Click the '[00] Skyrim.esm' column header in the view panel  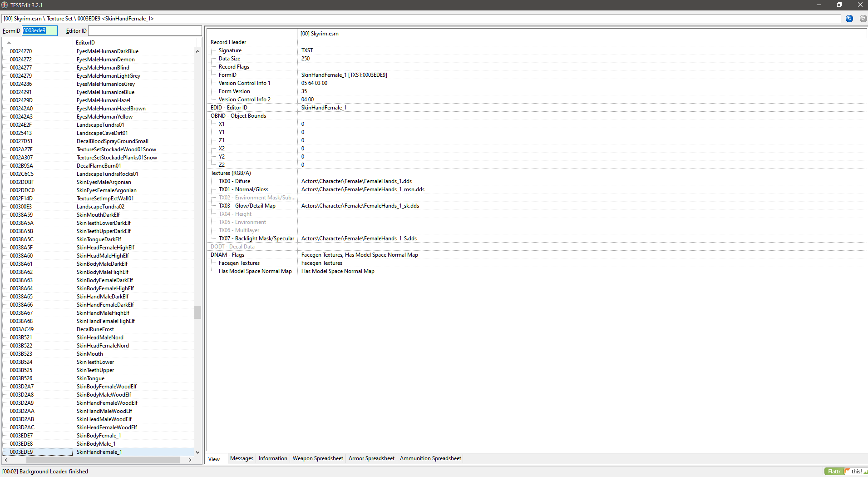[320, 34]
